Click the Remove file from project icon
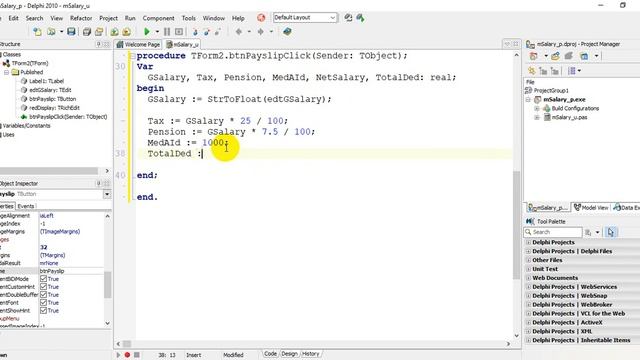The image size is (640, 360). [127, 31]
